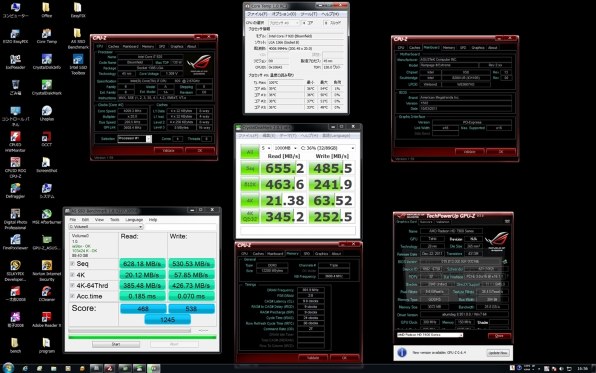Open File menu in AS SSD Benchmark
The image size is (596, 373).
[73, 220]
